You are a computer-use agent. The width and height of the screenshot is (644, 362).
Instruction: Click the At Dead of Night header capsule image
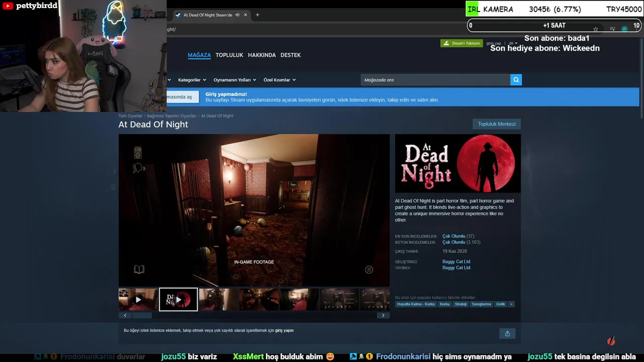(458, 163)
